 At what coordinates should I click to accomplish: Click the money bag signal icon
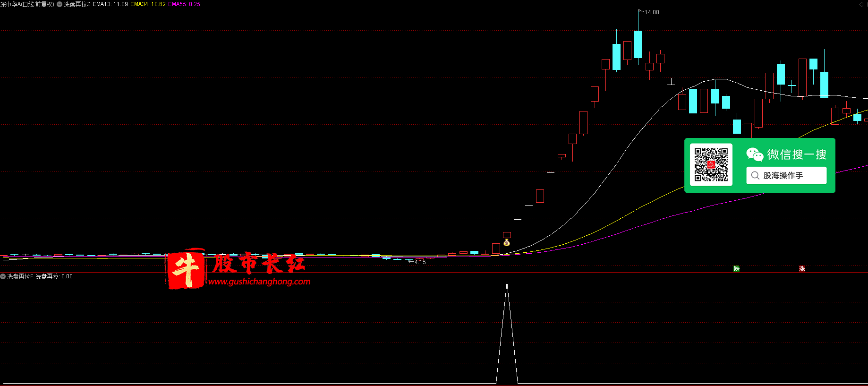coord(507,242)
